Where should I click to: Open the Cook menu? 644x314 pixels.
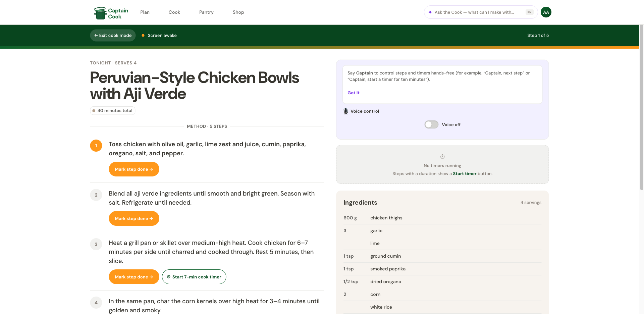click(x=174, y=12)
